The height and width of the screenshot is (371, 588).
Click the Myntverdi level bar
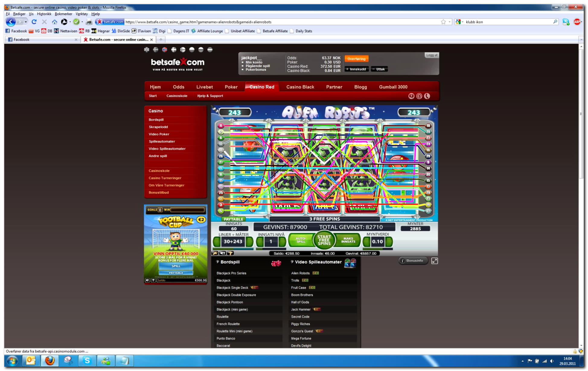[378, 249]
